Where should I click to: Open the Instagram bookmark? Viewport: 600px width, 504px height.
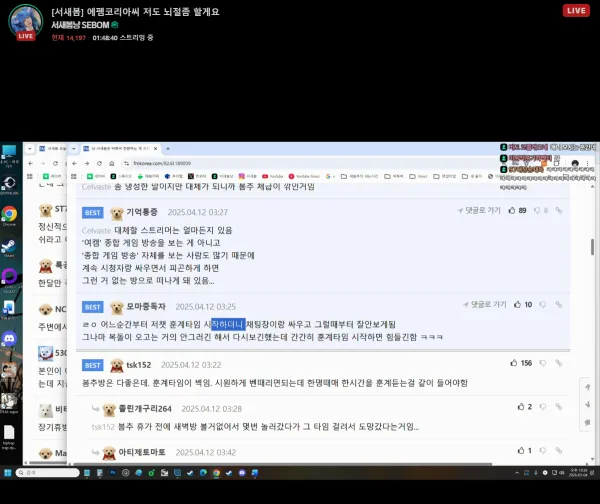(x=247, y=176)
